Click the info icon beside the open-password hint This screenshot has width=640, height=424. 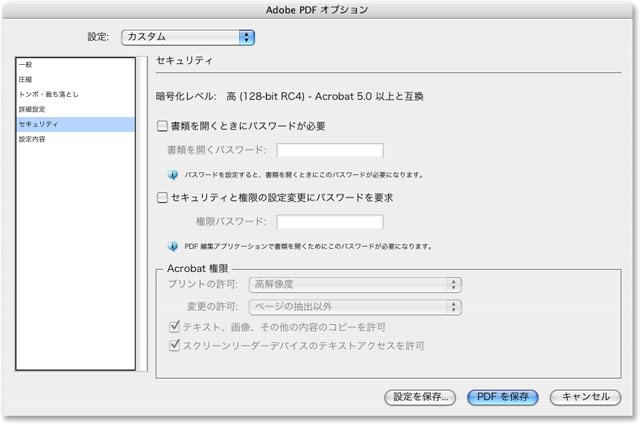pyautogui.click(x=173, y=174)
